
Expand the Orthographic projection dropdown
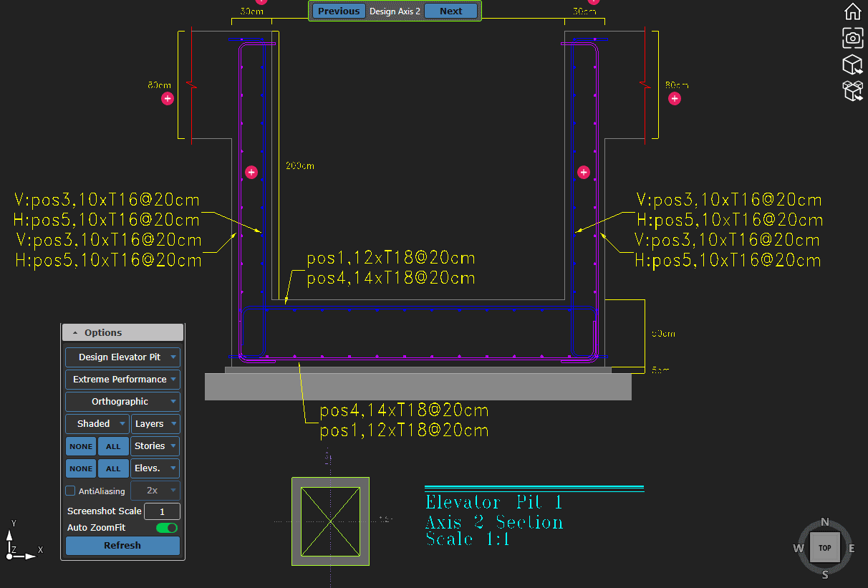[122, 401]
